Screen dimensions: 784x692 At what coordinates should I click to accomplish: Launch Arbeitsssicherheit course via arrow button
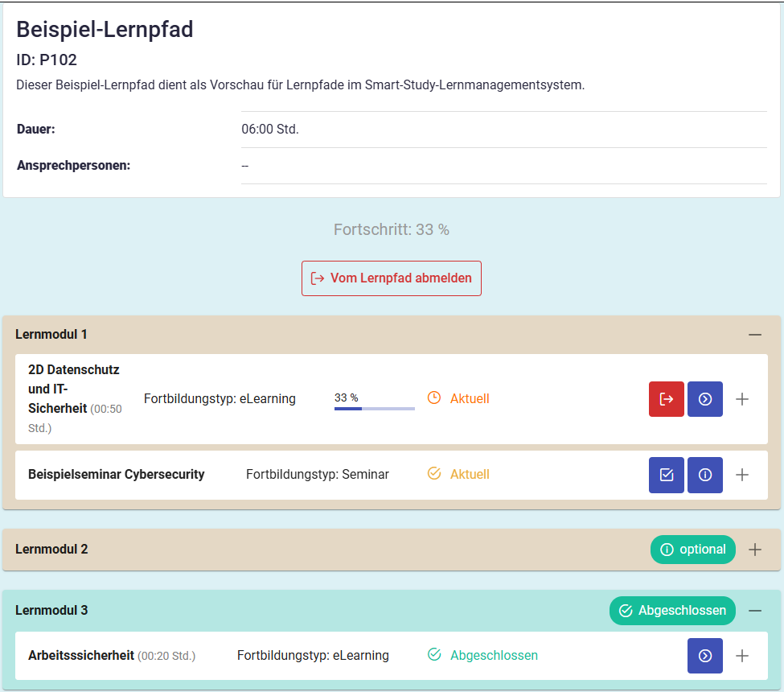[704, 656]
